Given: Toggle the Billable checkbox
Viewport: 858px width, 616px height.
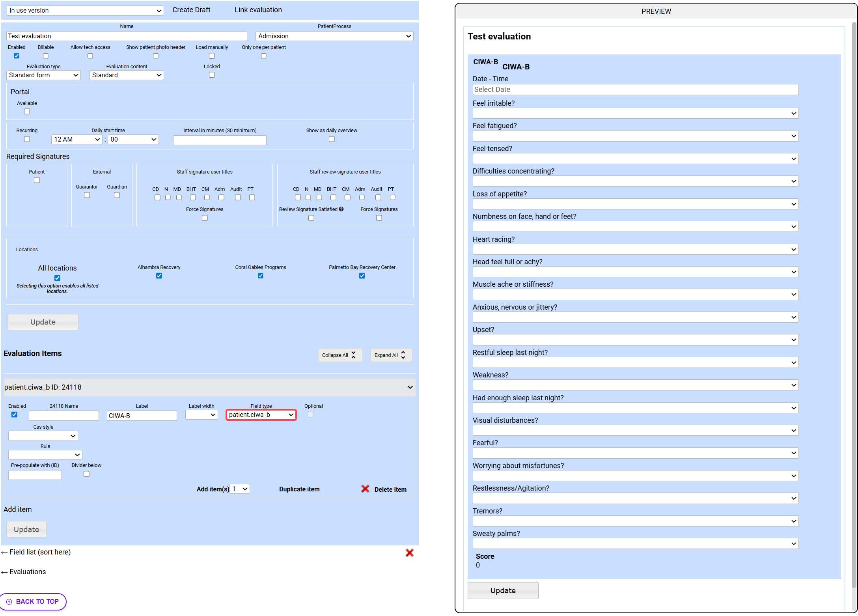Looking at the screenshot, I should tap(46, 56).
